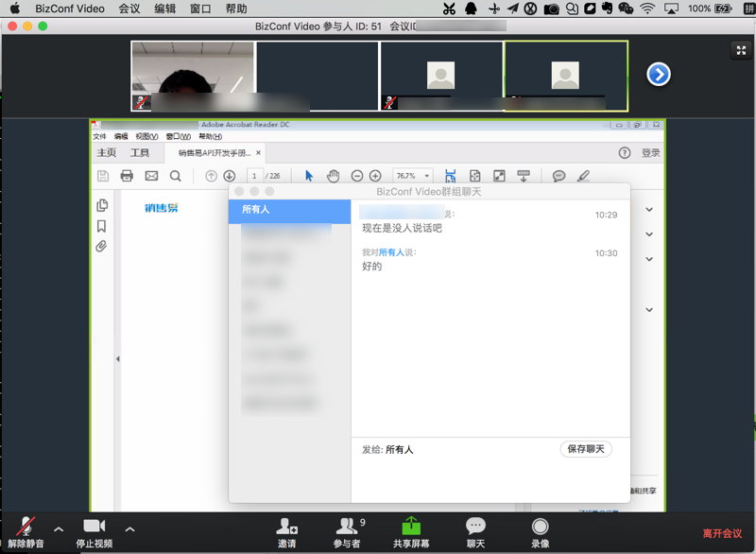The width and height of the screenshot is (756, 554).
Task: Switch to Acrobat 主页 tab
Action: point(107,153)
